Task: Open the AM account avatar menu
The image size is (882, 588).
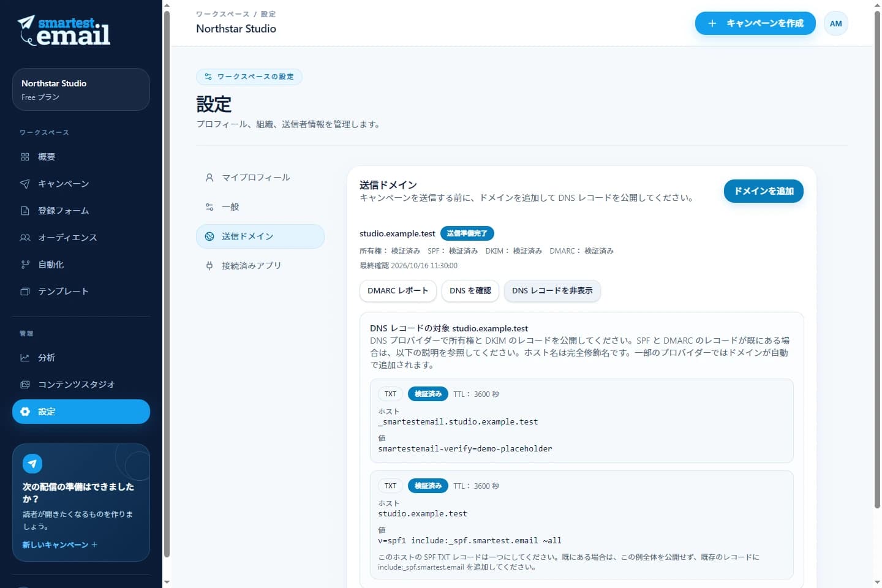Action: [x=836, y=23]
